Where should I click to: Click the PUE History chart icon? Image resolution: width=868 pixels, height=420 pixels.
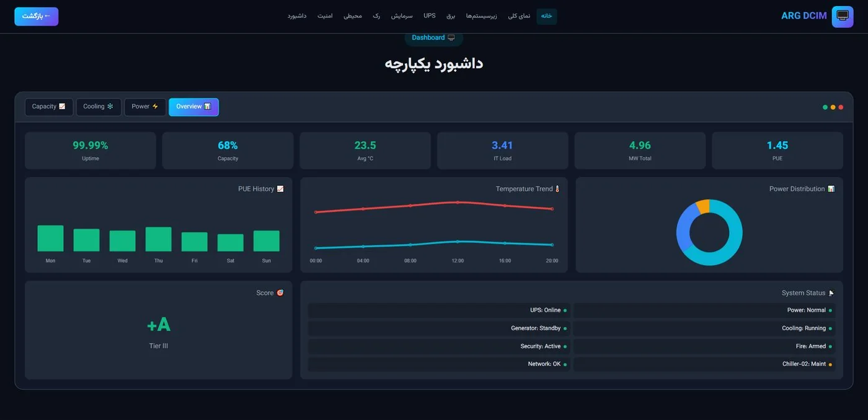coord(280,189)
